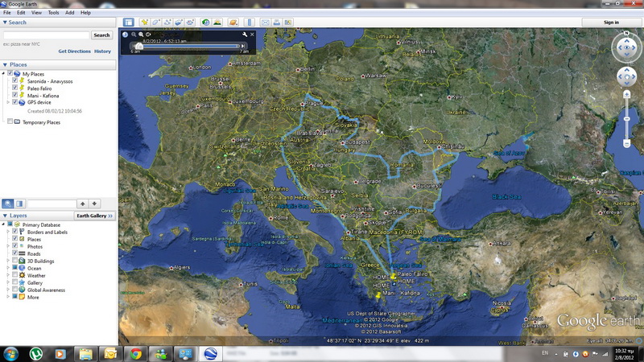The image size is (644, 362).
Task: Click the Get Directions link
Action: (74, 51)
